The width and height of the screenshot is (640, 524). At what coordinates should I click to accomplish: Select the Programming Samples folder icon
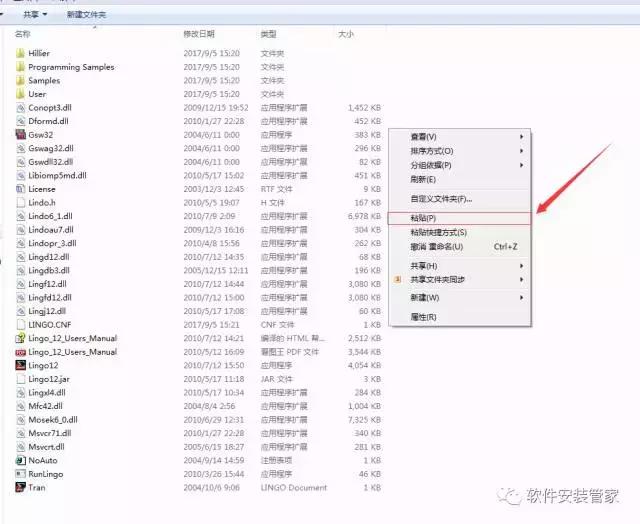pos(20,67)
